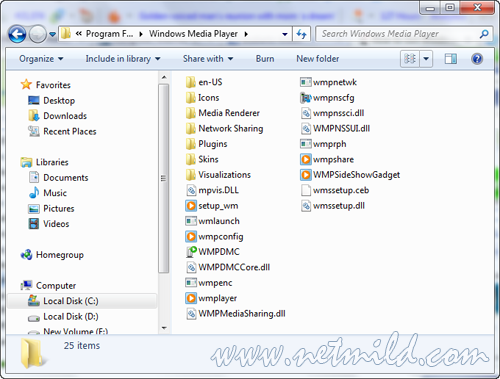Select the Icons folder icon
The image size is (500, 379).
[191, 98]
